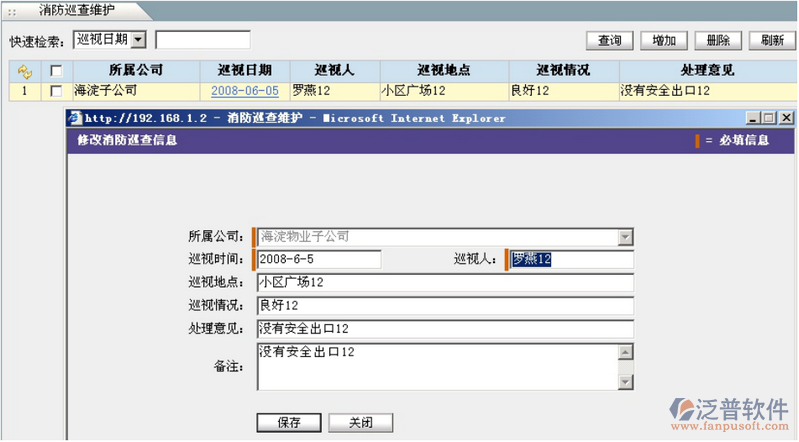799x442 pixels.
Task: Sort by the 巡视地点 column header
Action: point(444,71)
